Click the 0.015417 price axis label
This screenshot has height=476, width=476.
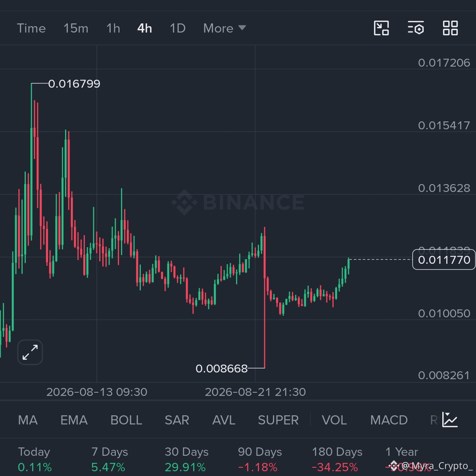444,125
